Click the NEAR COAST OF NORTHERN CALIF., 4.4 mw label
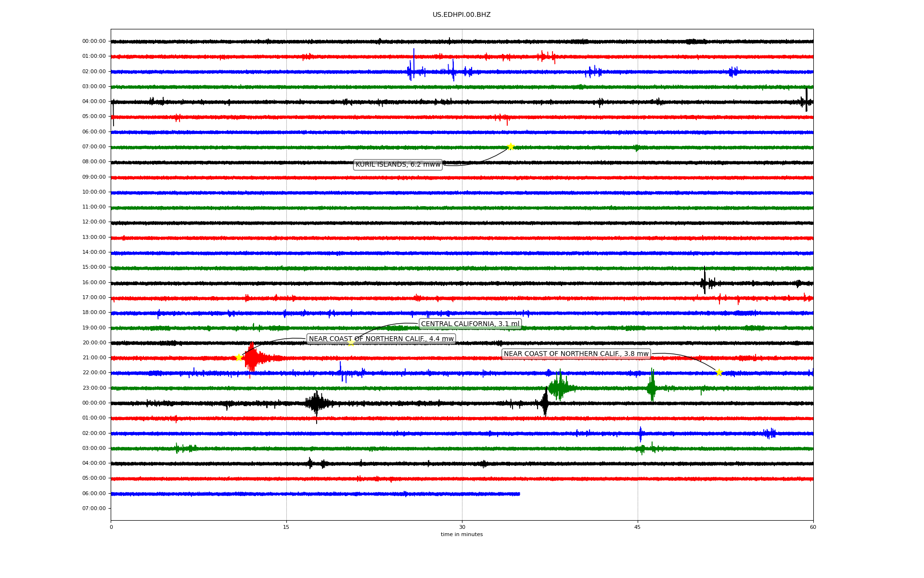 coord(381,339)
